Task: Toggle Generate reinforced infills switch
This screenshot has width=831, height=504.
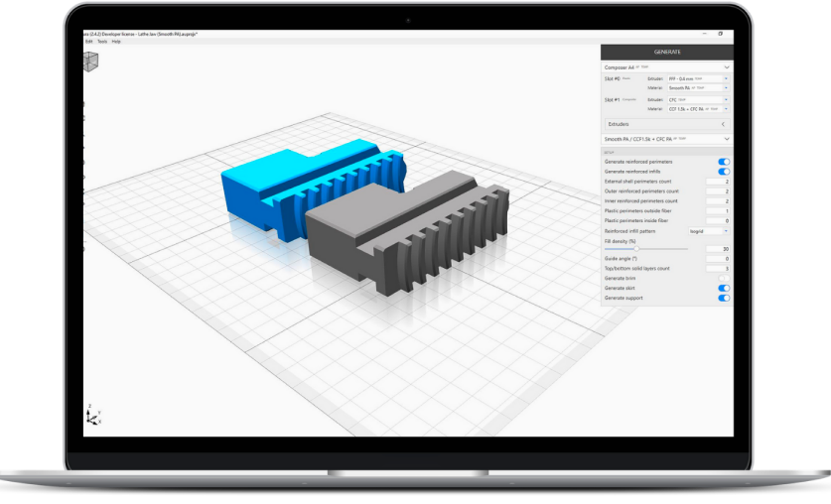Action: click(724, 172)
